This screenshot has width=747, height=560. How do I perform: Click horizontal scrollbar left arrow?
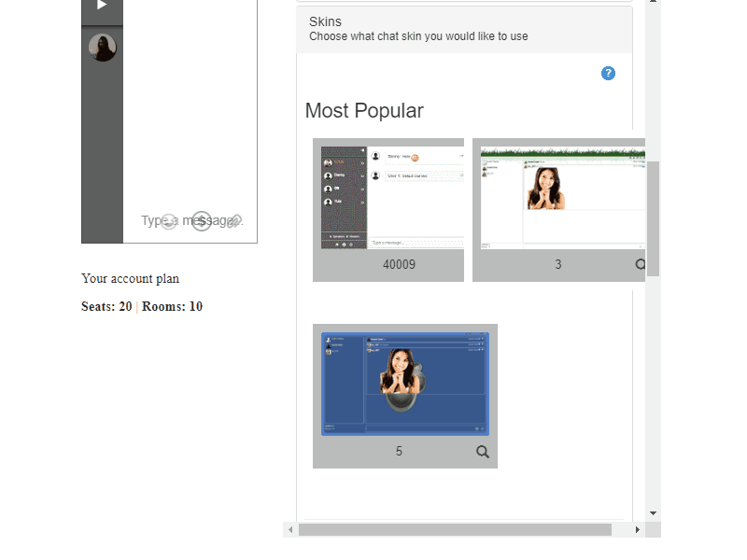(290, 529)
